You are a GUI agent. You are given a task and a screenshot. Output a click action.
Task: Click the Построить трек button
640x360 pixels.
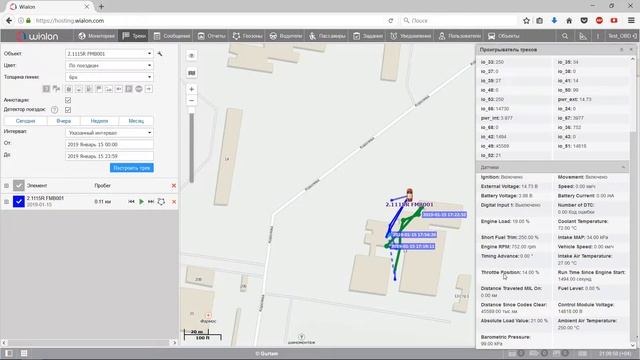point(131,168)
